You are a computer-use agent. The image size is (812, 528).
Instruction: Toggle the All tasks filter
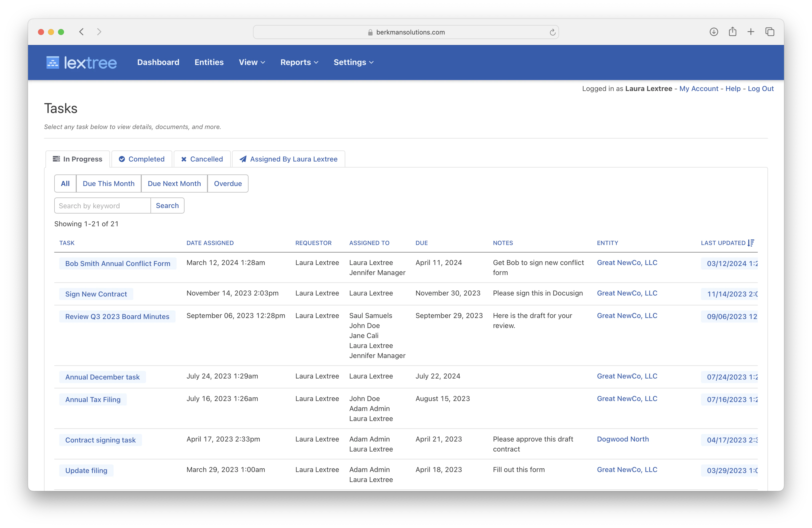(65, 183)
